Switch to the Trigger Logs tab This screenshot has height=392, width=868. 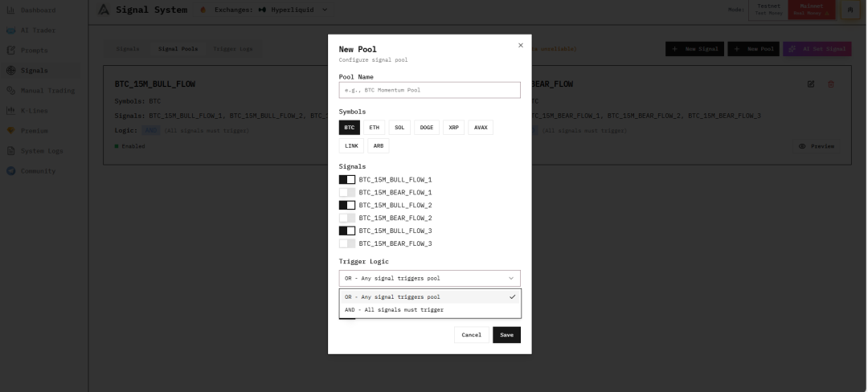click(232, 49)
